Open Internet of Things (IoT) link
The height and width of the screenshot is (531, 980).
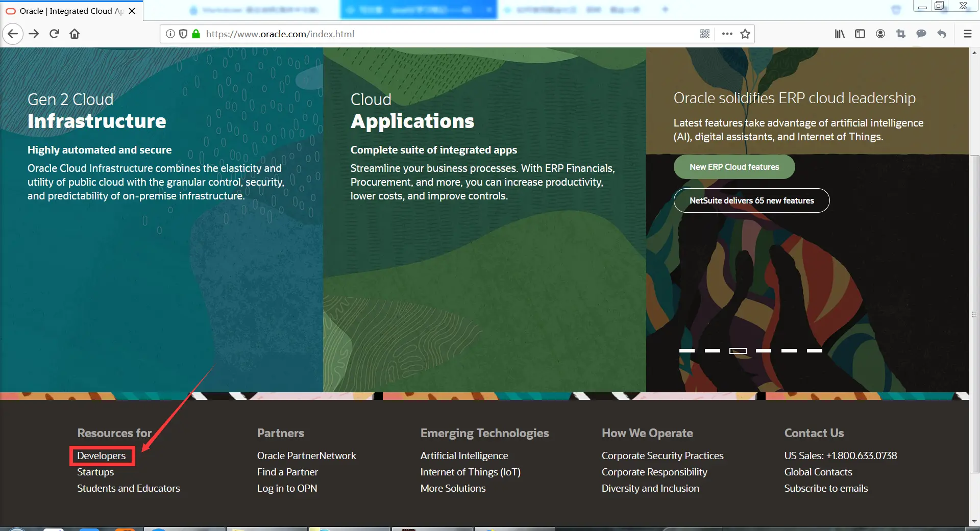pyautogui.click(x=471, y=472)
